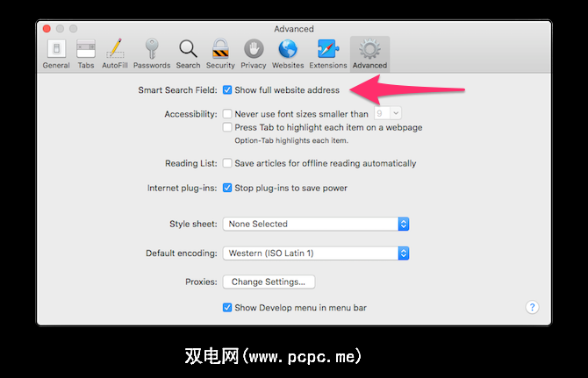Open the Passwords key icon pane
588x378 pixels.
click(x=152, y=54)
